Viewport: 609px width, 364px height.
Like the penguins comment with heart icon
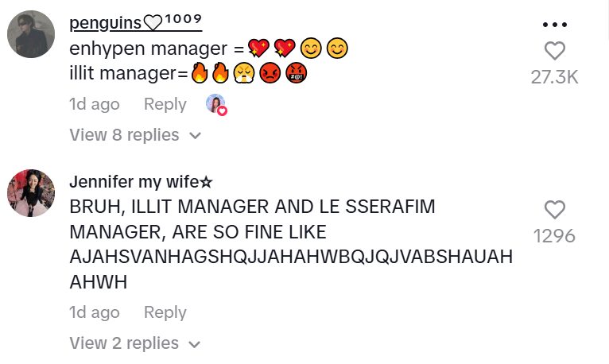tap(554, 52)
